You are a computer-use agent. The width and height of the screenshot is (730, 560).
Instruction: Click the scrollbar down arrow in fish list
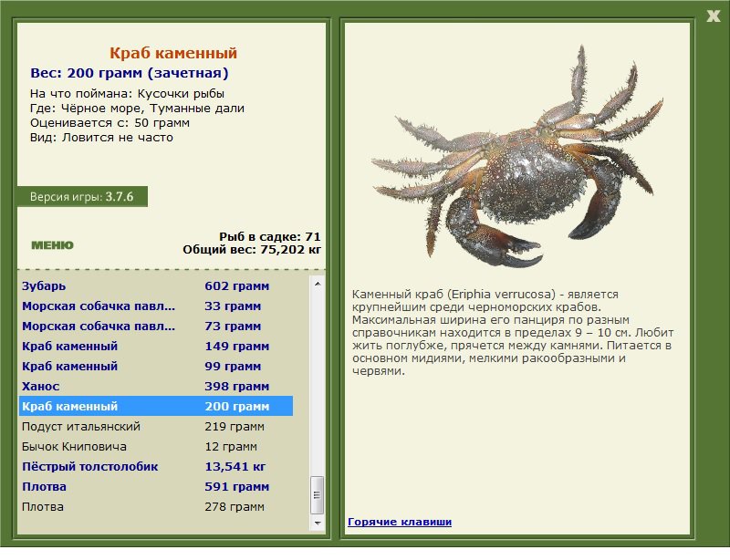pyautogui.click(x=317, y=523)
